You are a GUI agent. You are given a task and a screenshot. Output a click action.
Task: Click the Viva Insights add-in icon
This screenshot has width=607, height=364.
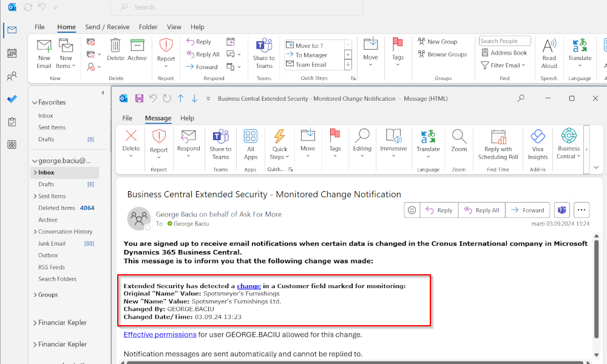pyautogui.click(x=537, y=146)
